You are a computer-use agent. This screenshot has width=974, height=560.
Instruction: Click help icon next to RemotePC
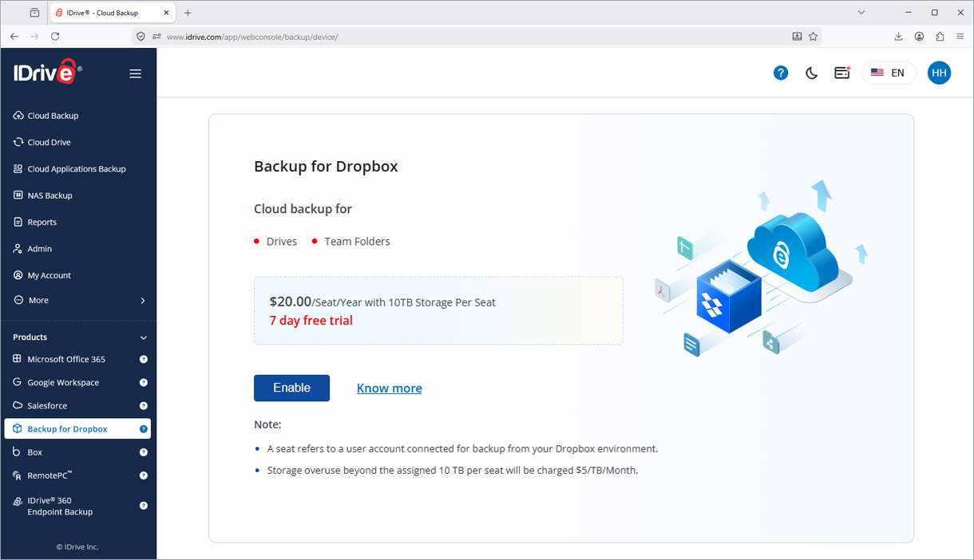coord(144,475)
